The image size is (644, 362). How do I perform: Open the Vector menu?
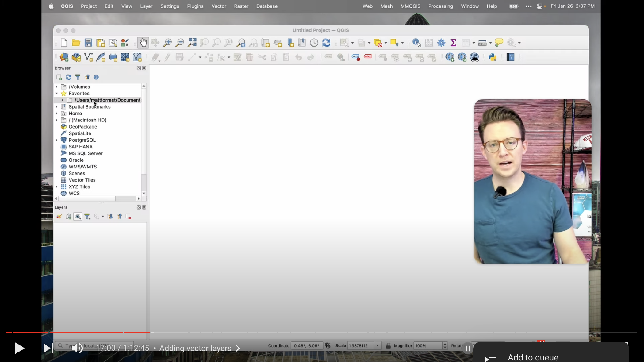[x=219, y=6]
